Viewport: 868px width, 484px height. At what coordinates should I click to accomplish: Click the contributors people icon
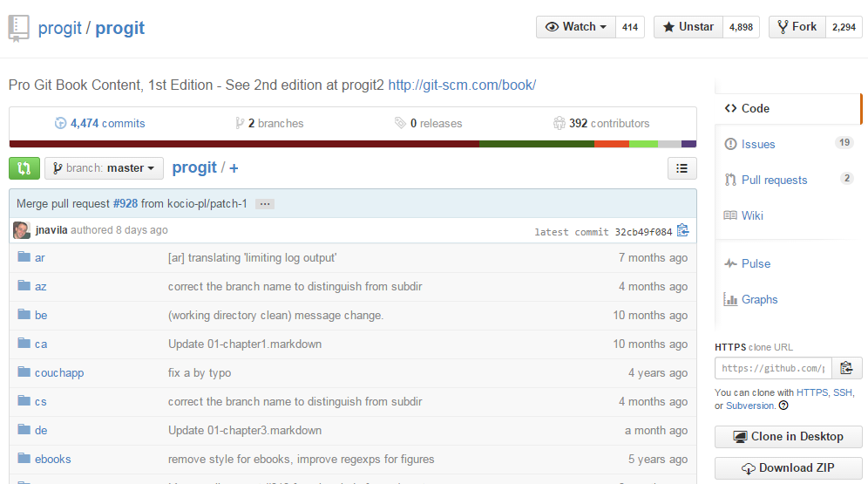[559, 123]
